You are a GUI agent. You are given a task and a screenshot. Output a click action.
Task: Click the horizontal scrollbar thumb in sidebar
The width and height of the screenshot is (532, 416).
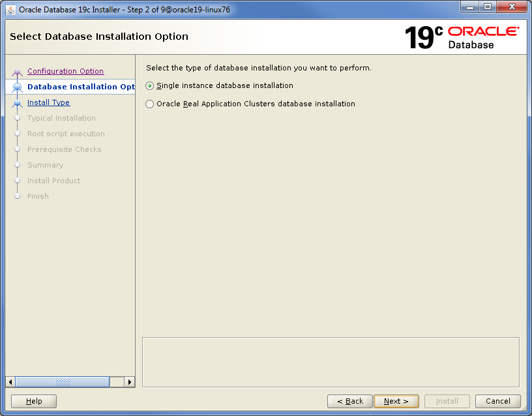[x=62, y=382]
